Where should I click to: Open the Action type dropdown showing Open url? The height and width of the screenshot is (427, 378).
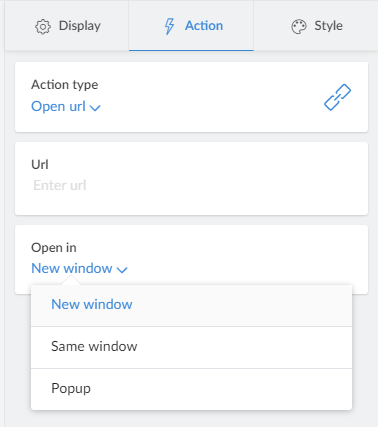click(x=66, y=107)
